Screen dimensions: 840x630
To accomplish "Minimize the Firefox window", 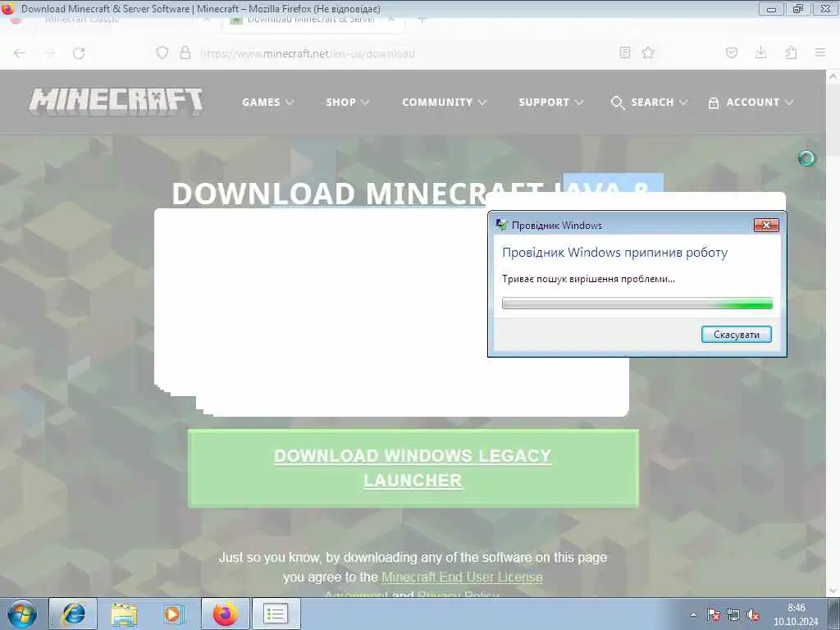I will 771,8.
